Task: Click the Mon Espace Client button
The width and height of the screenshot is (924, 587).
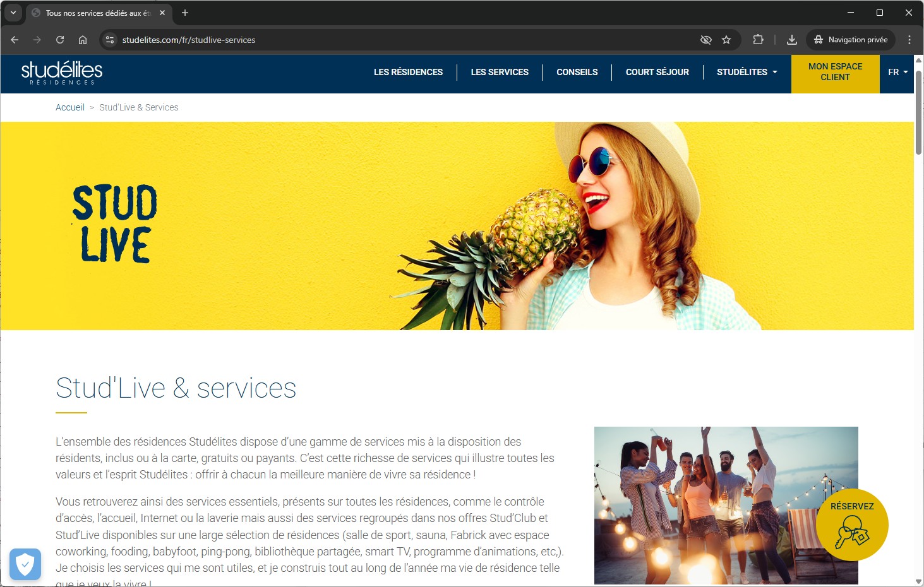Action: [835, 72]
